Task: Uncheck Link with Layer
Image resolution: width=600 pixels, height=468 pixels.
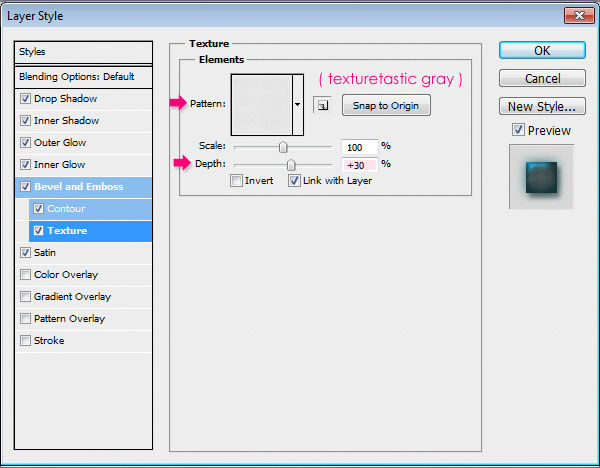Action: pyautogui.click(x=294, y=181)
